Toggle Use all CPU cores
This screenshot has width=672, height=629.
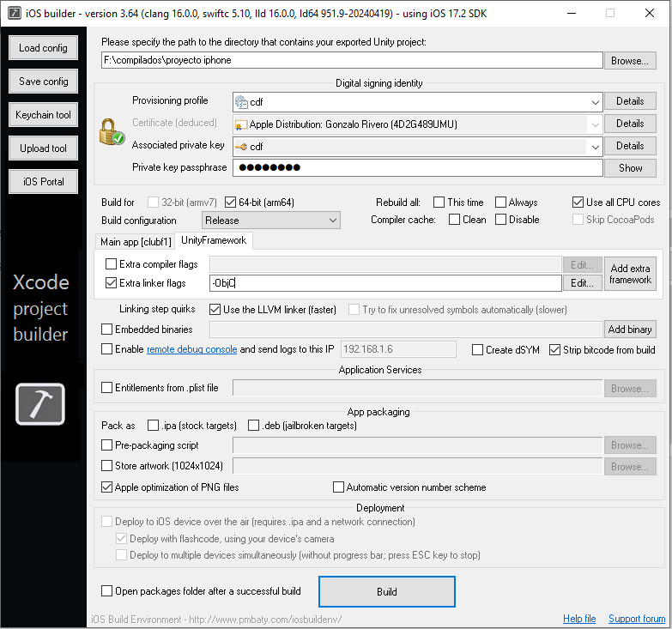578,203
